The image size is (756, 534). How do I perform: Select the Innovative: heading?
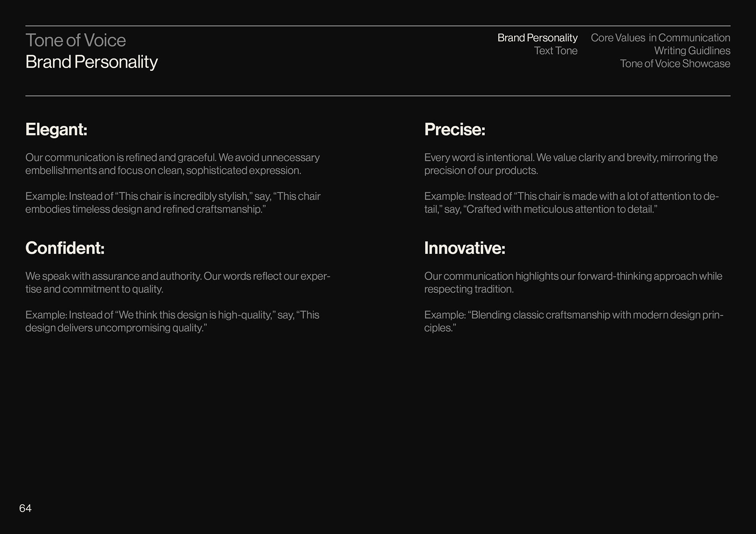click(464, 248)
